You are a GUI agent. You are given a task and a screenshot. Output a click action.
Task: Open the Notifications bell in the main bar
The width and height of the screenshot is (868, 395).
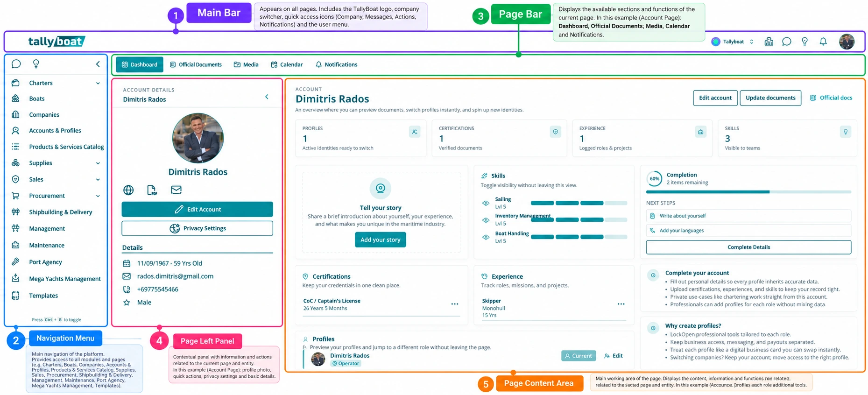point(823,42)
